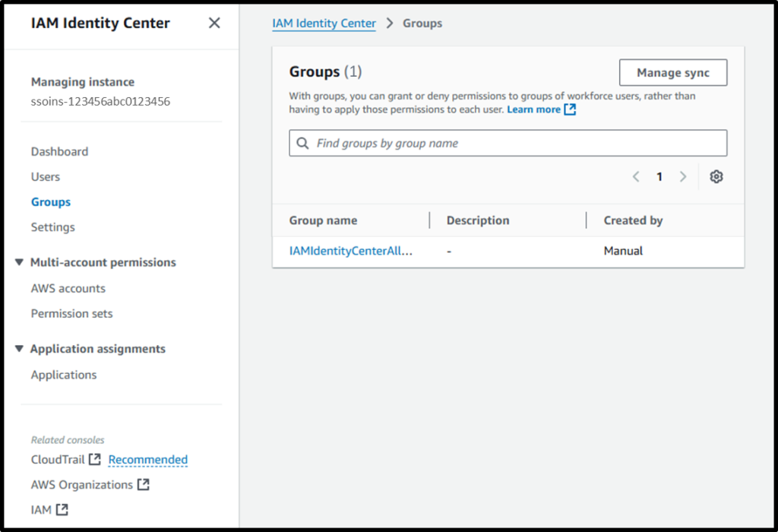Click the Manage sync button
The height and width of the screenshot is (532, 778).
[673, 72]
